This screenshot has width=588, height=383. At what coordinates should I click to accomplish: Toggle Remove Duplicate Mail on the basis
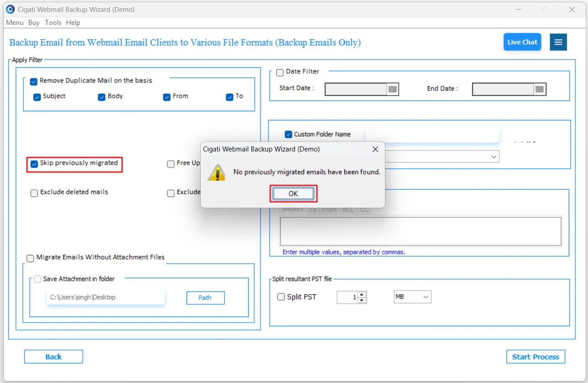[x=33, y=81]
